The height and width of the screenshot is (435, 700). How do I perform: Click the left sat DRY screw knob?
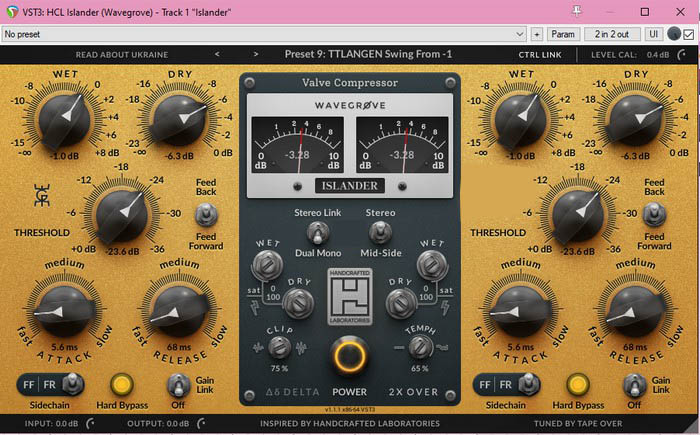[298, 303]
